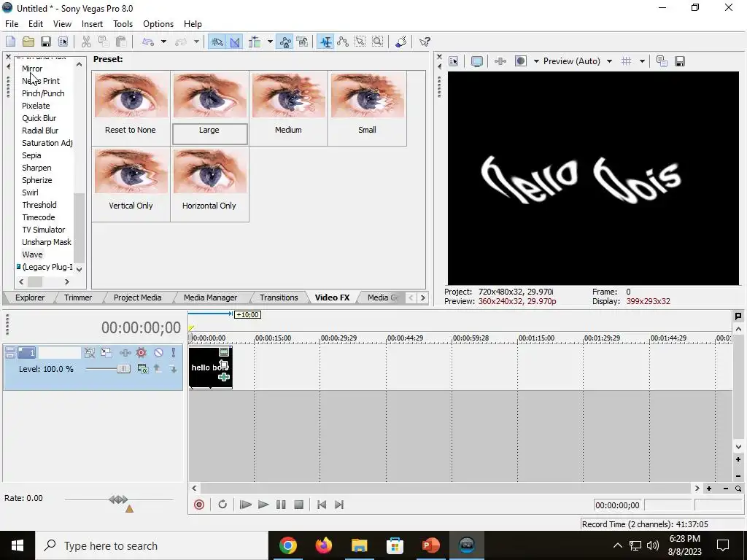
Task: Select the Zoom Edit tool magnifier
Action: point(377,42)
